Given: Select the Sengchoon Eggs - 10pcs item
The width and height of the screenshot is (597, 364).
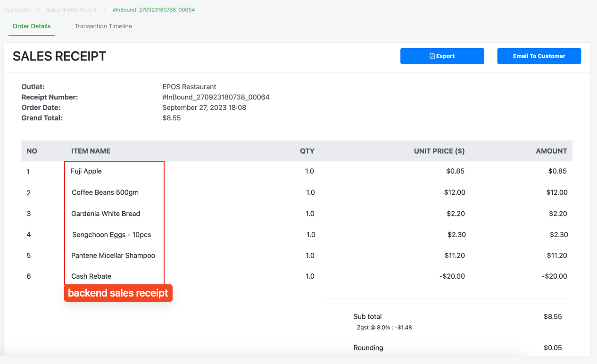Looking at the screenshot, I should [x=112, y=235].
